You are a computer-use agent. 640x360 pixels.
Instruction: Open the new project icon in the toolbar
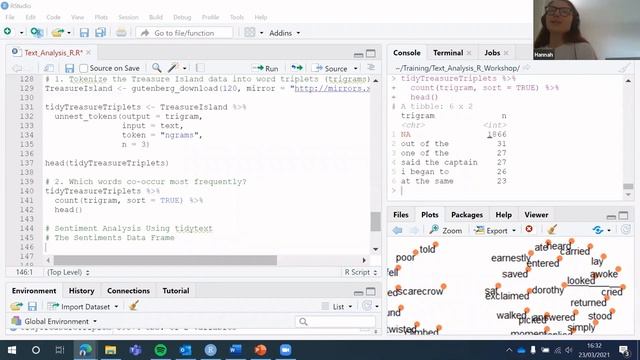coord(37,32)
